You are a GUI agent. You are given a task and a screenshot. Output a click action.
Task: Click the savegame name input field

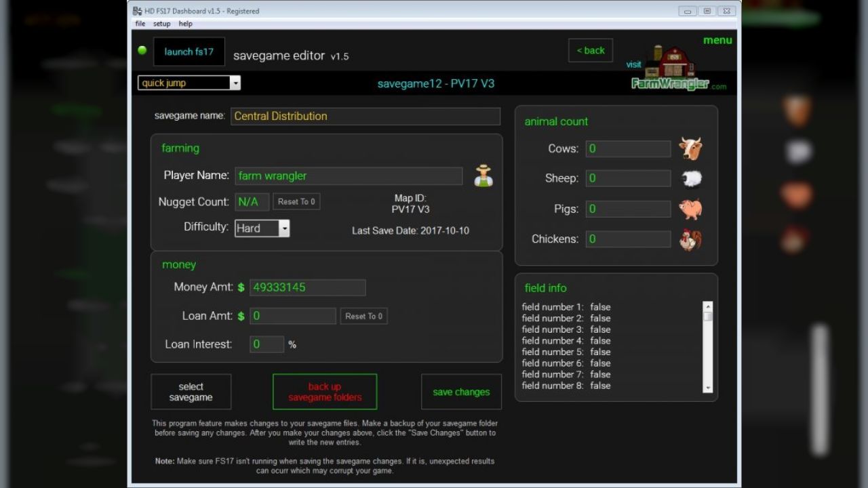pyautogui.click(x=366, y=116)
